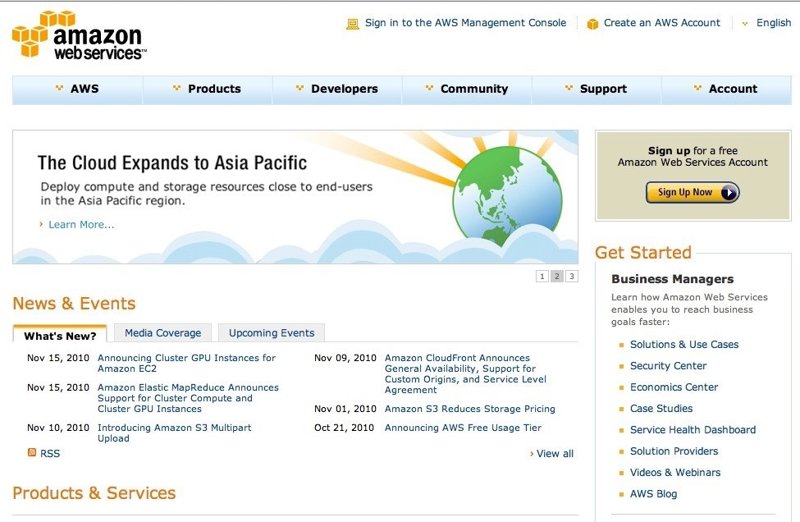This screenshot has height=522, width=800.
Task: Follow the Learn More link in banner
Action: pos(81,224)
